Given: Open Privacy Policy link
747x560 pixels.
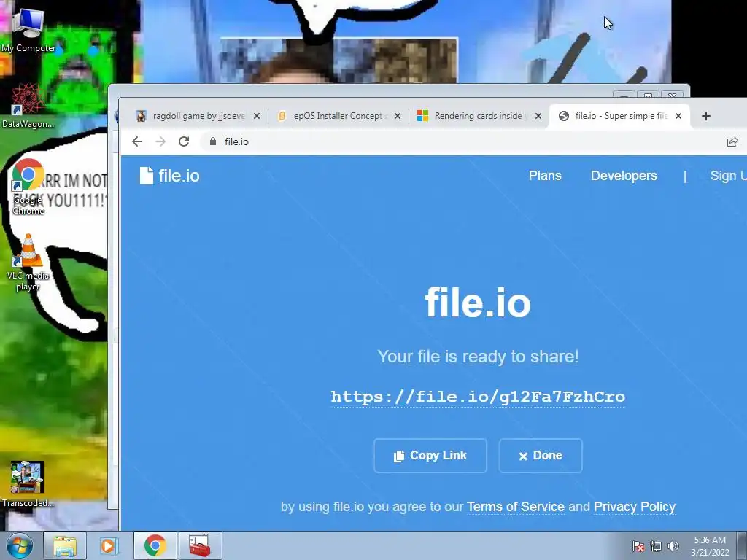Looking at the screenshot, I should pyautogui.click(x=635, y=507).
